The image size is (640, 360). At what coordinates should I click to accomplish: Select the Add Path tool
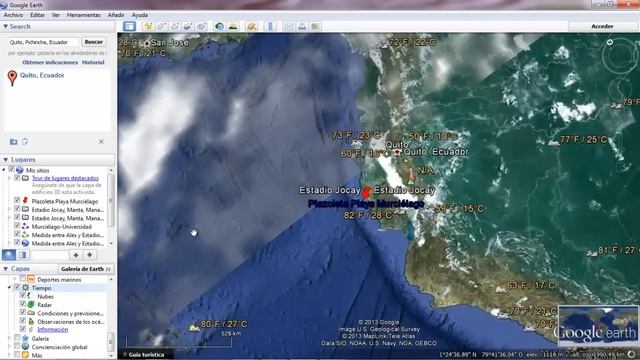(175, 26)
